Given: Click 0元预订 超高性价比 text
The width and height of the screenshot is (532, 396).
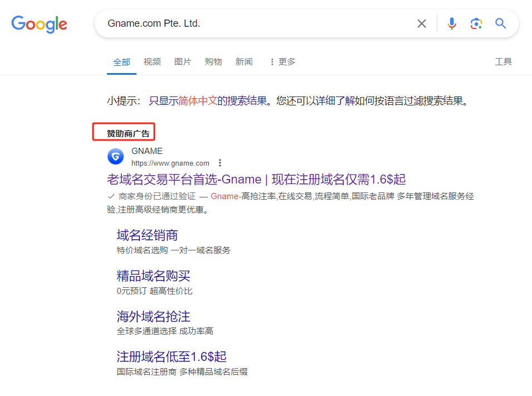Looking at the screenshot, I should (x=154, y=291).
